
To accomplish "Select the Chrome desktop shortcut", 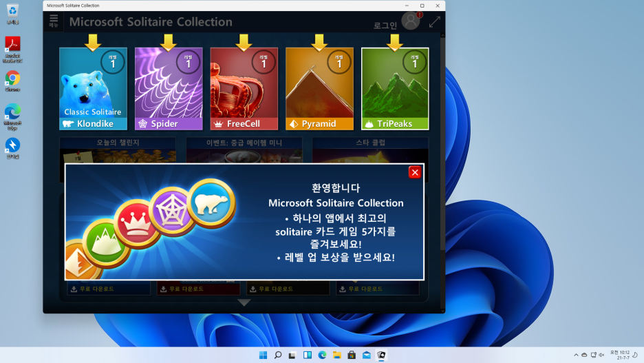I will tap(13, 81).
